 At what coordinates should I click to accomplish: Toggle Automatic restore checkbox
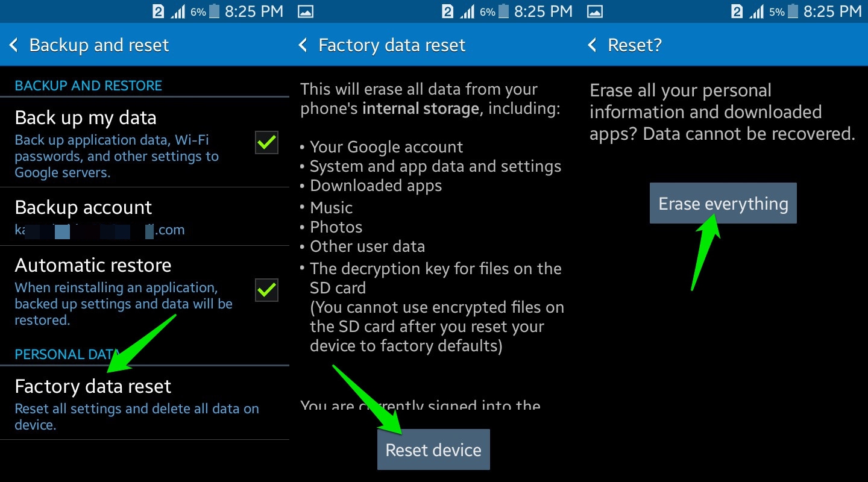[x=266, y=290]
